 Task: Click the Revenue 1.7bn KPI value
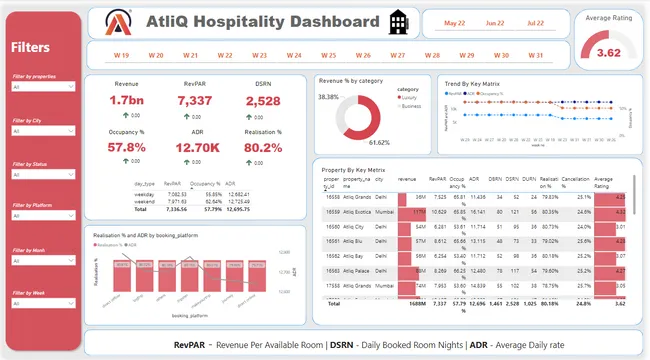126,100
